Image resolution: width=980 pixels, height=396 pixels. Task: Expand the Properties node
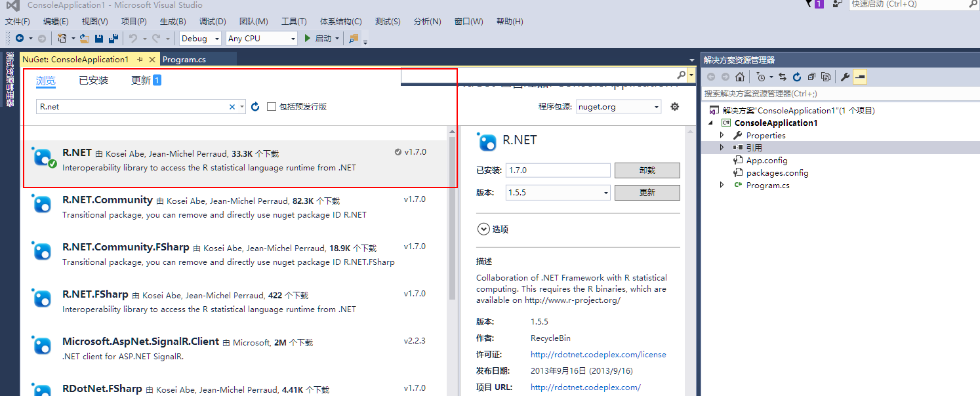722,135
